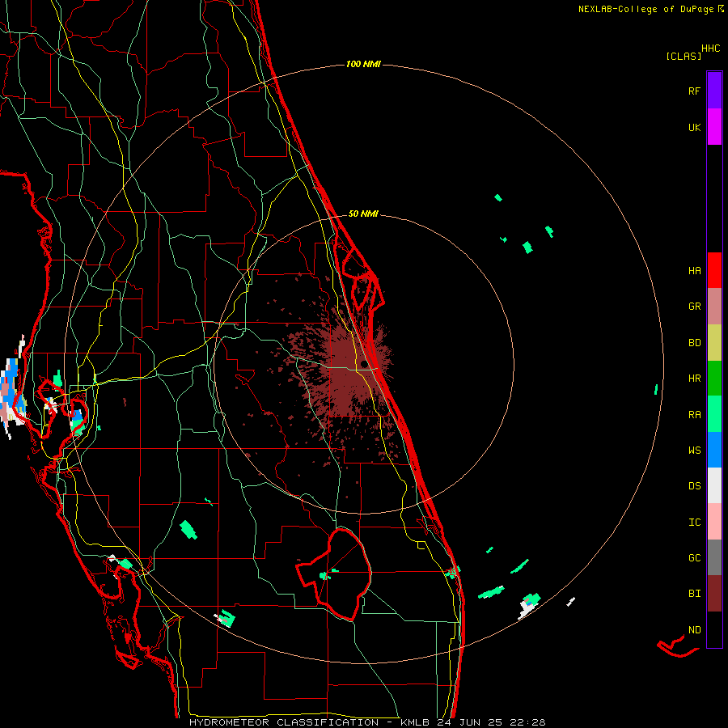Click the RA legend label
Image resolution: width=728 pixels, height=728 pixels.
pos(694,415)
